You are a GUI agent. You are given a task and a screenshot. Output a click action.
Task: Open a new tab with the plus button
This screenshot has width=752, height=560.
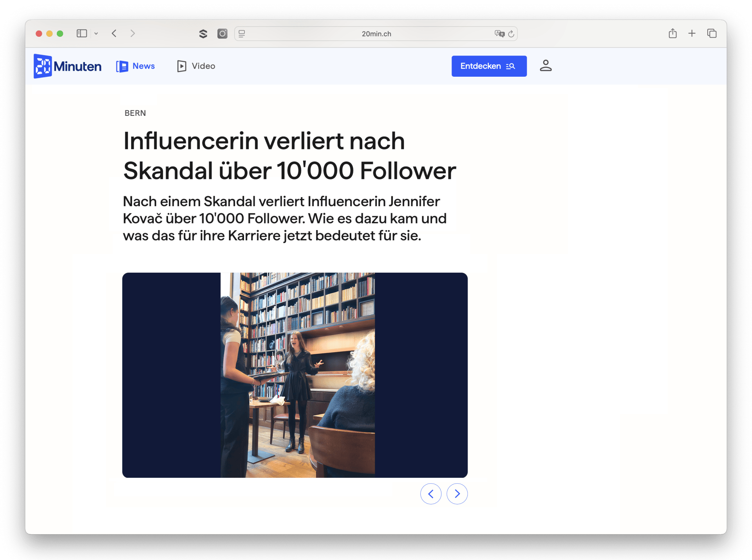click(692, 33)
